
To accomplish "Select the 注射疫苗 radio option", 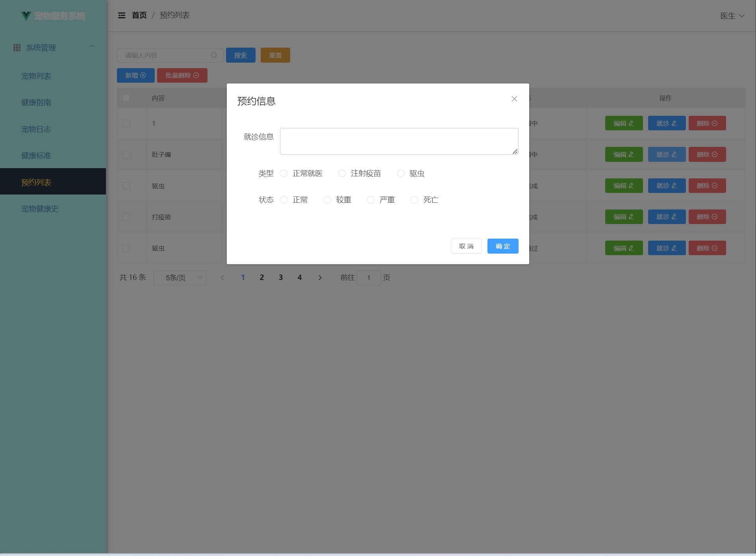I will [342, 173].
